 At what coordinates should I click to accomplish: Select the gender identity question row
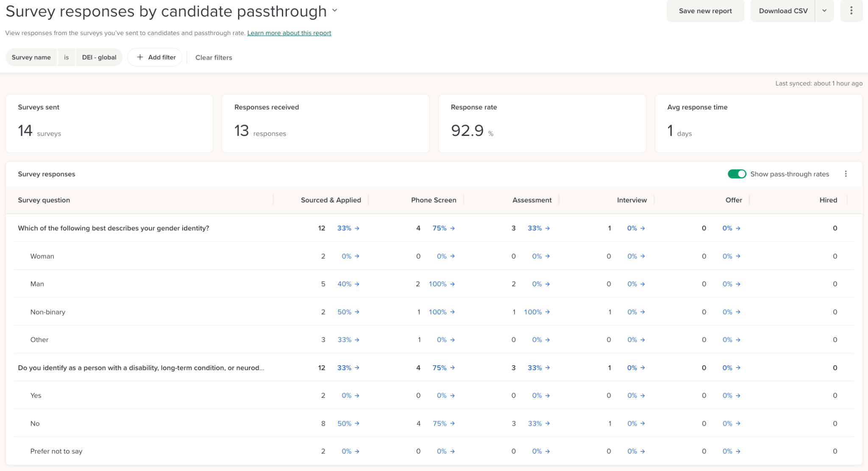point(434,228)
